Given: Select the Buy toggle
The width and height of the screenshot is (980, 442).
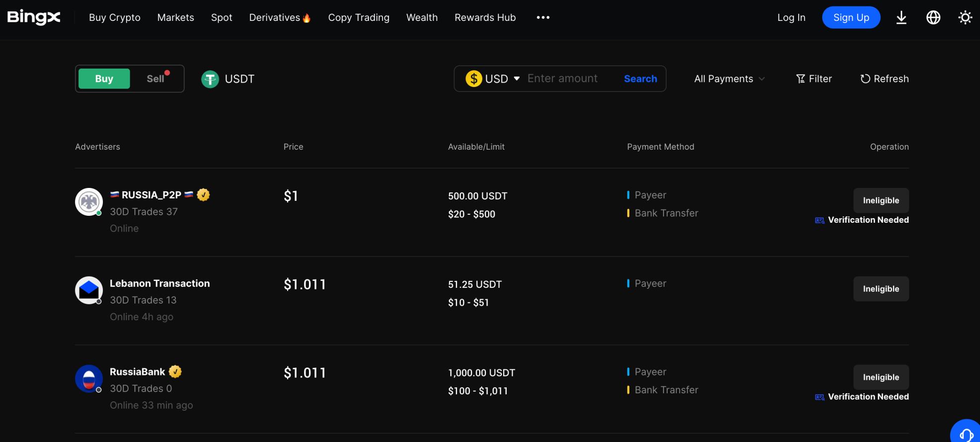Looking at the screenshot, I should tap(104, 79).
